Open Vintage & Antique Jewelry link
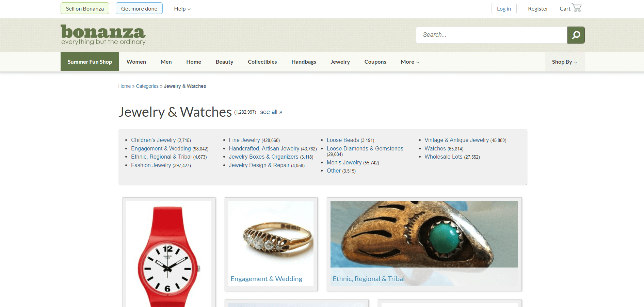This screenshot has width=644, height=307. click(456, 140)
